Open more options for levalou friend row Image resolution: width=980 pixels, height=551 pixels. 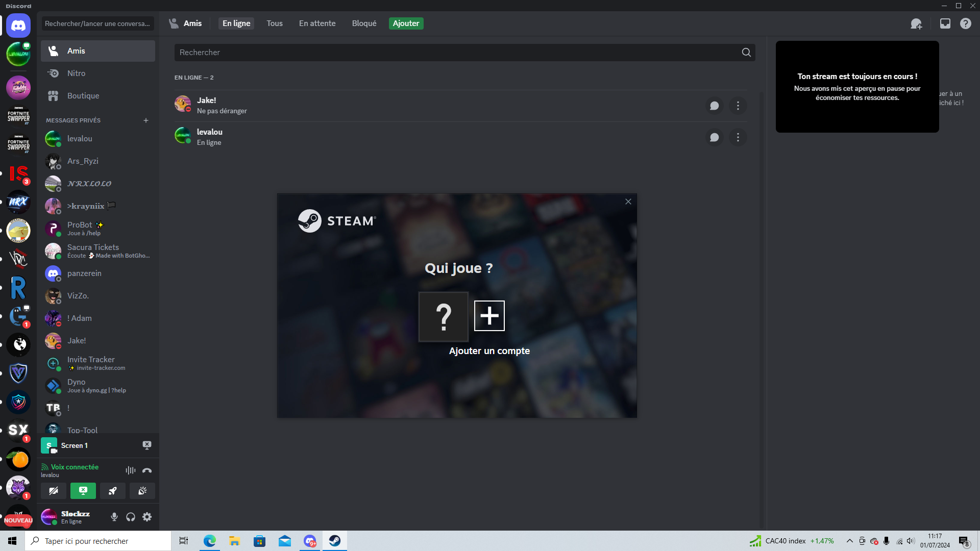coord(738,137)
